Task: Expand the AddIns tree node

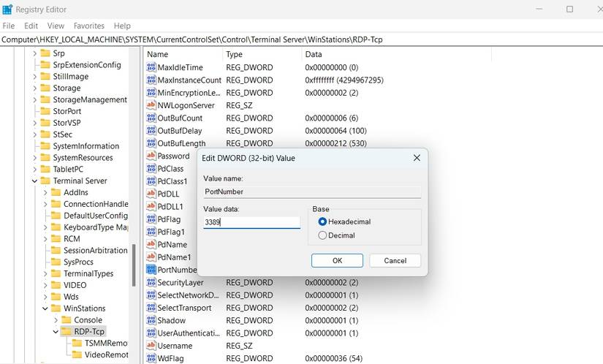Action: (x=45, y=192)
